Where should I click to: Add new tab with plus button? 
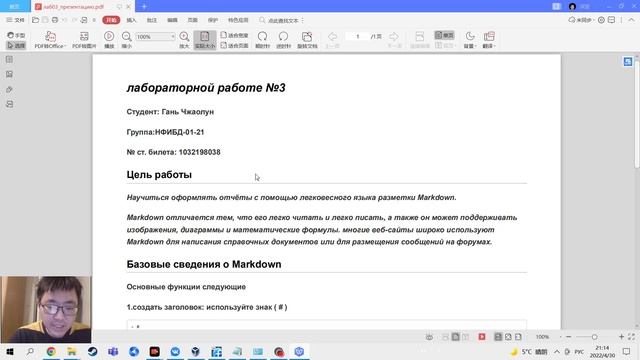pos(144,7)
